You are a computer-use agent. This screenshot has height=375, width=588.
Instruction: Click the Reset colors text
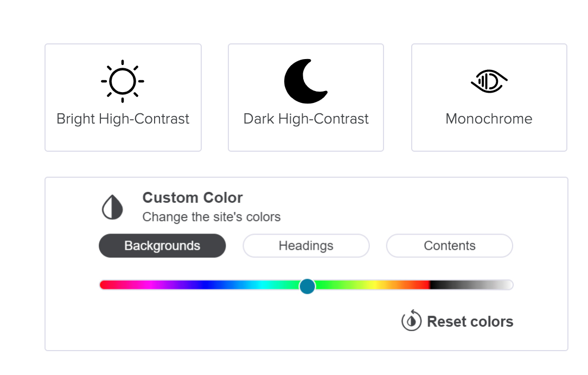coord(470,321)
